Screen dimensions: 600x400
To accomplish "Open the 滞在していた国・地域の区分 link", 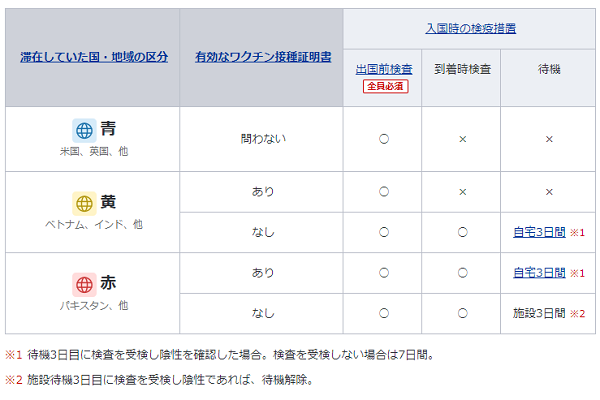I will (x=94, y=57).
